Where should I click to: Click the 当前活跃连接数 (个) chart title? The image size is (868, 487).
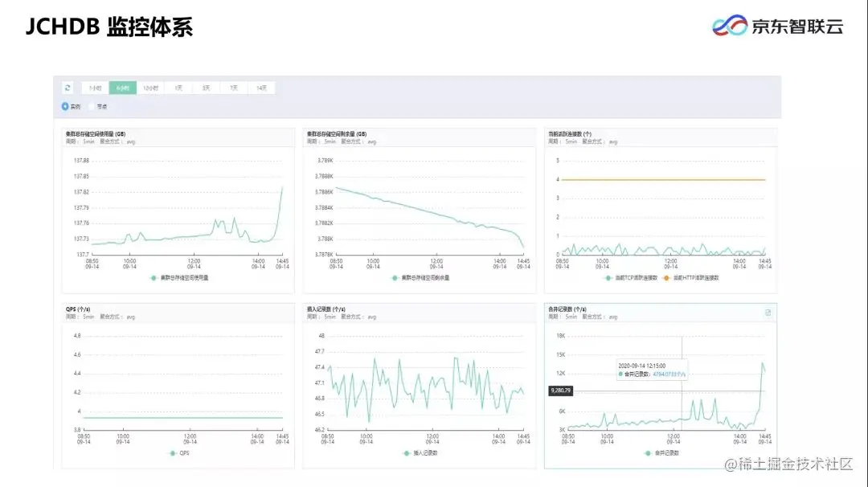[x=570, y=134]
